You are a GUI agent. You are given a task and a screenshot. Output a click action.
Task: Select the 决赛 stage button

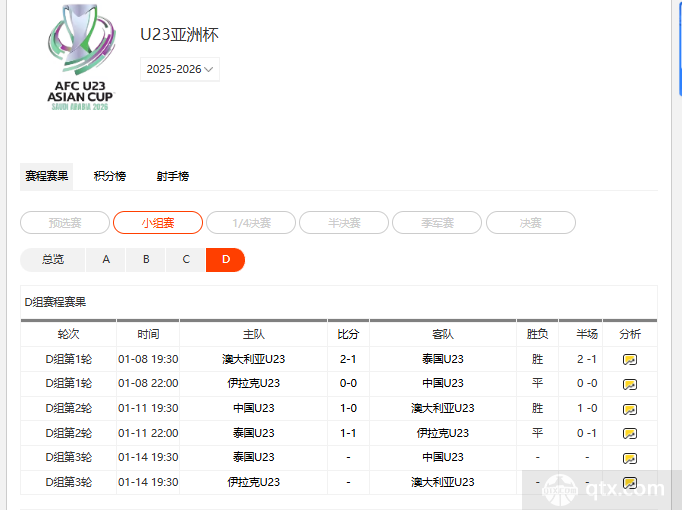[x=531, y=223]
